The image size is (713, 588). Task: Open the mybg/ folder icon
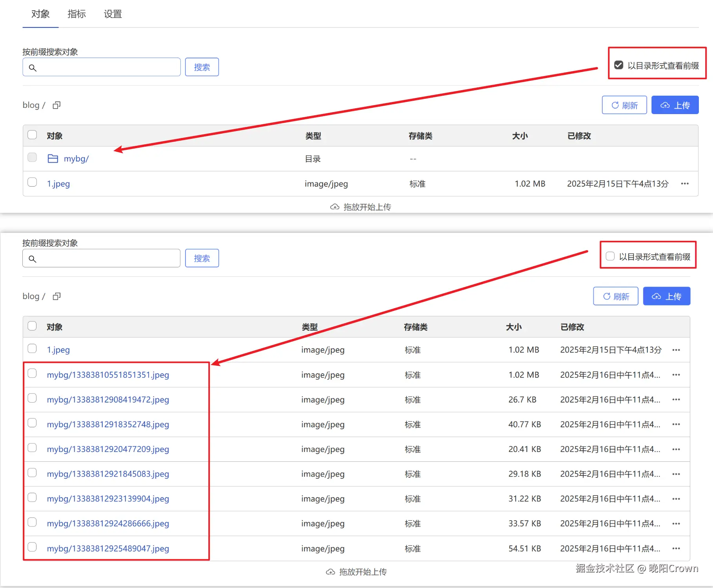pos(53,158)
